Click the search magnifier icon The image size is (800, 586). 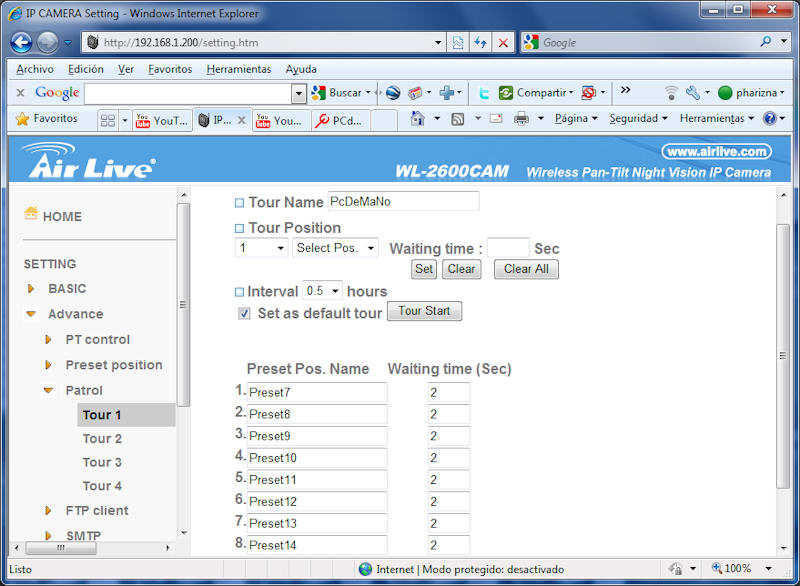[x=766, y=42]
